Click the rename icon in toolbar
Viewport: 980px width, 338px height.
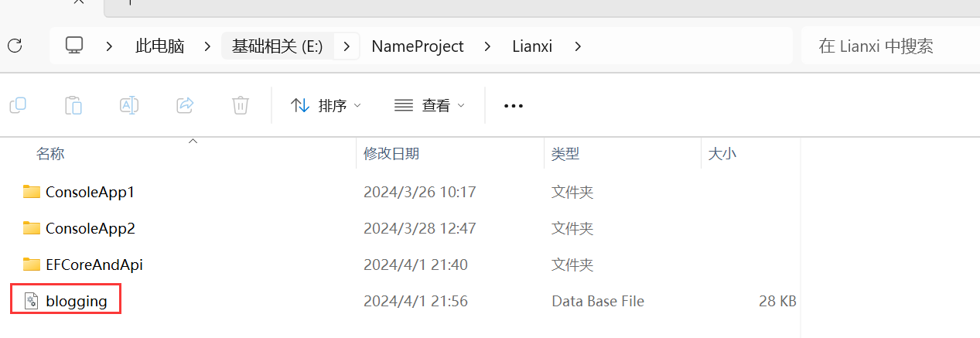[x=129, y=105]
